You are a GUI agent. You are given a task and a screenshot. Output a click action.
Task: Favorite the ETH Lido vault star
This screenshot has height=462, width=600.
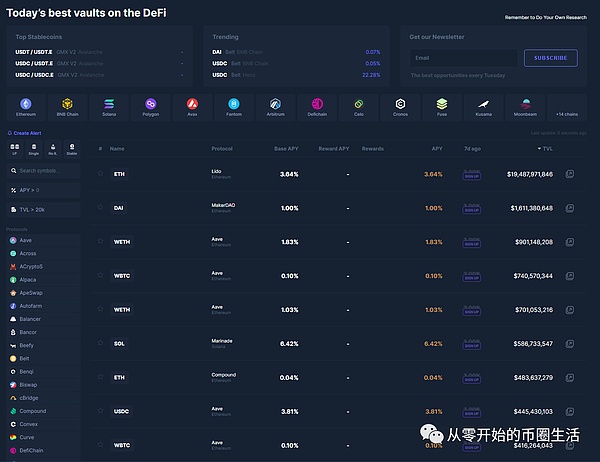100,174
